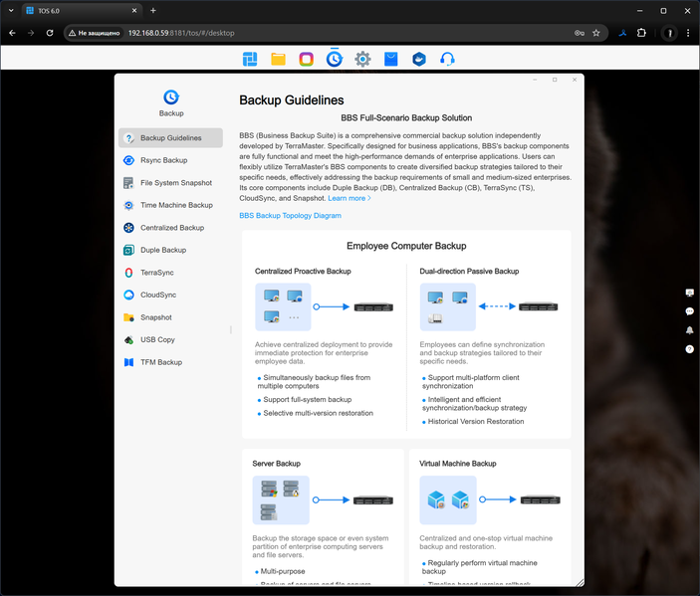Click the USB Copy sidebar icon
The height and width of the screenshot is (596, 700).
tap(128, 340)
